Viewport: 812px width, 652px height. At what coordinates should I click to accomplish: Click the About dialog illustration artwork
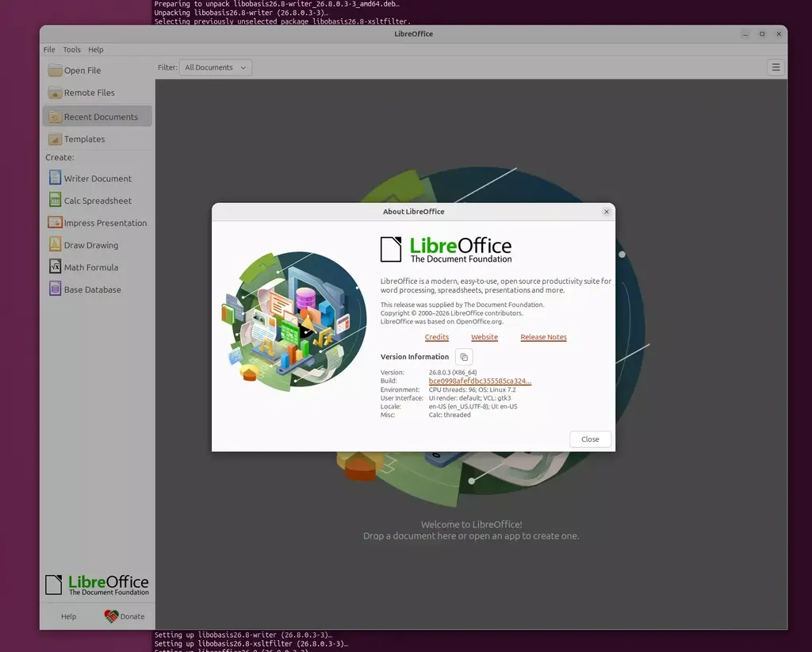293,321
